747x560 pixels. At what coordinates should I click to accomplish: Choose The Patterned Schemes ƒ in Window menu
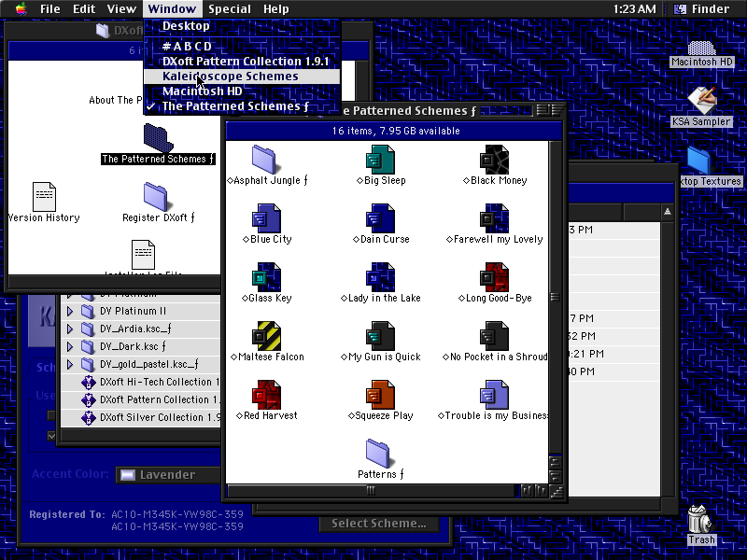[242, 106]
